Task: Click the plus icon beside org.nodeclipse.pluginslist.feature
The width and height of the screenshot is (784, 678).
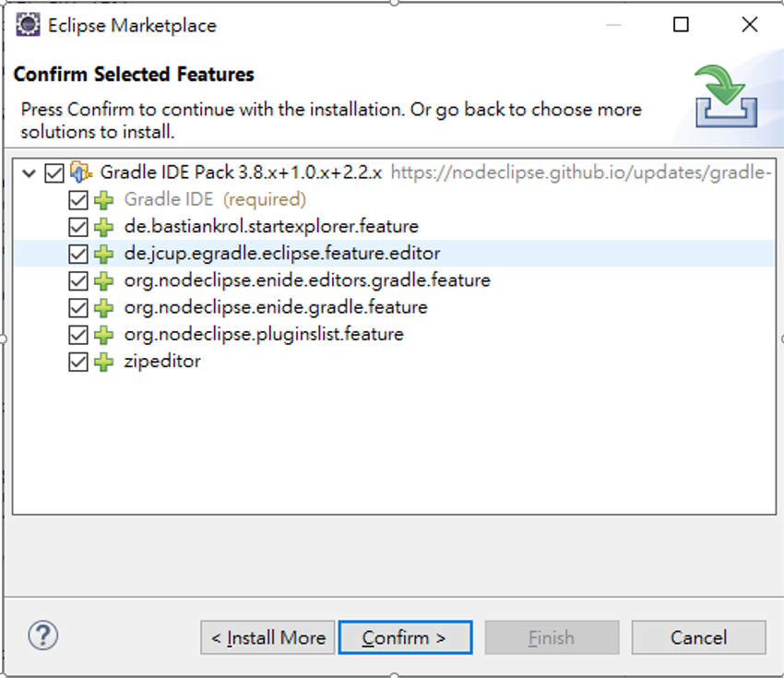Action: (101, 334)
